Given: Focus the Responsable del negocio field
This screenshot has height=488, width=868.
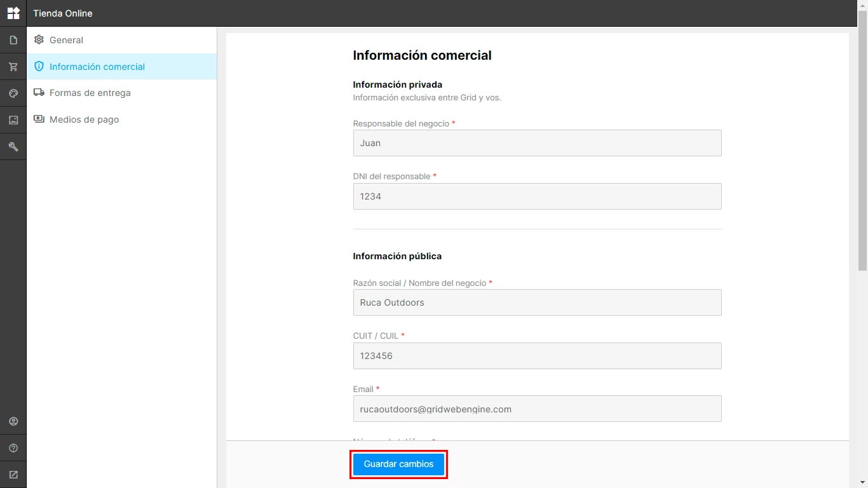Looking at the screenshot, I should pyautogui.click(x=537, y=143).
